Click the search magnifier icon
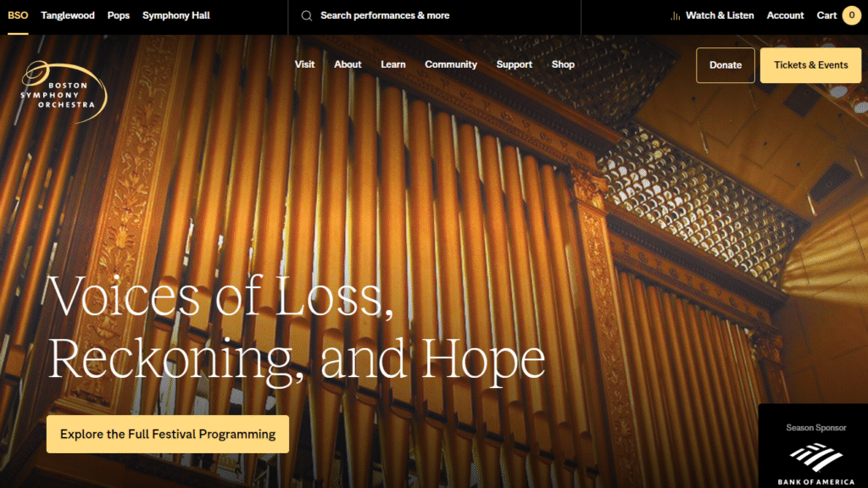This screenshot has width=868, height=488. [306, 16]
